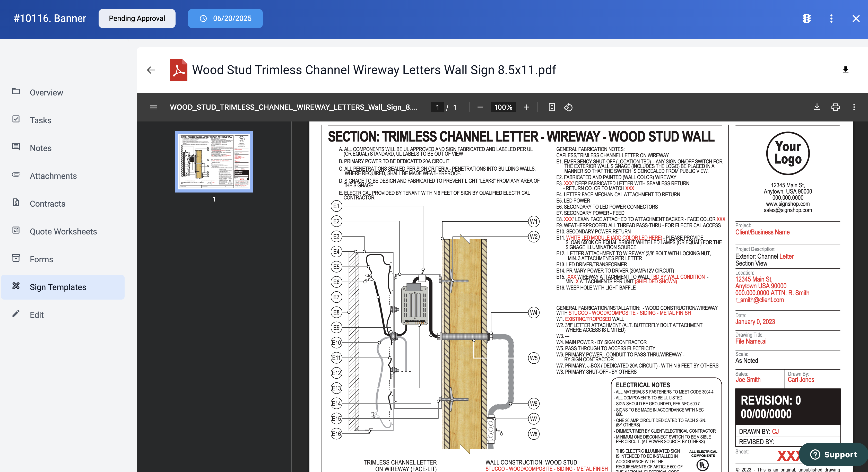Screen dimensions: 868x472
Task: Open PDF viewer more actions menu
Action: 854,107
